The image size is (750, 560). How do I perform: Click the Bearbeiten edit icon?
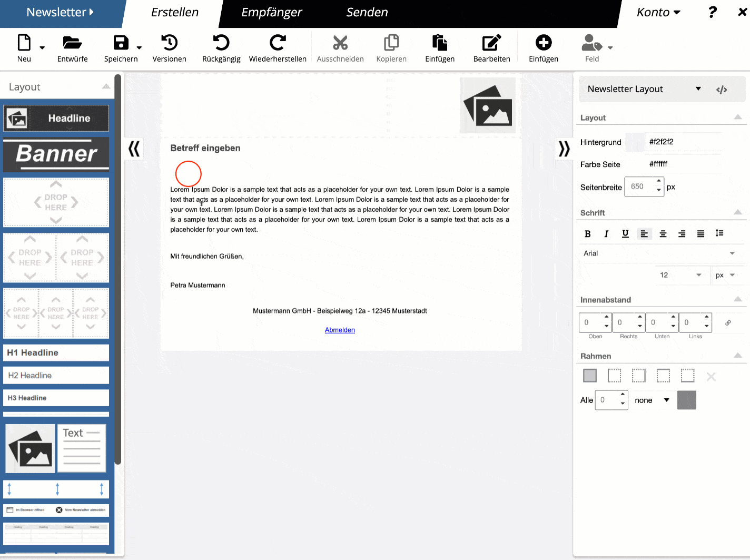pos(491,43)
